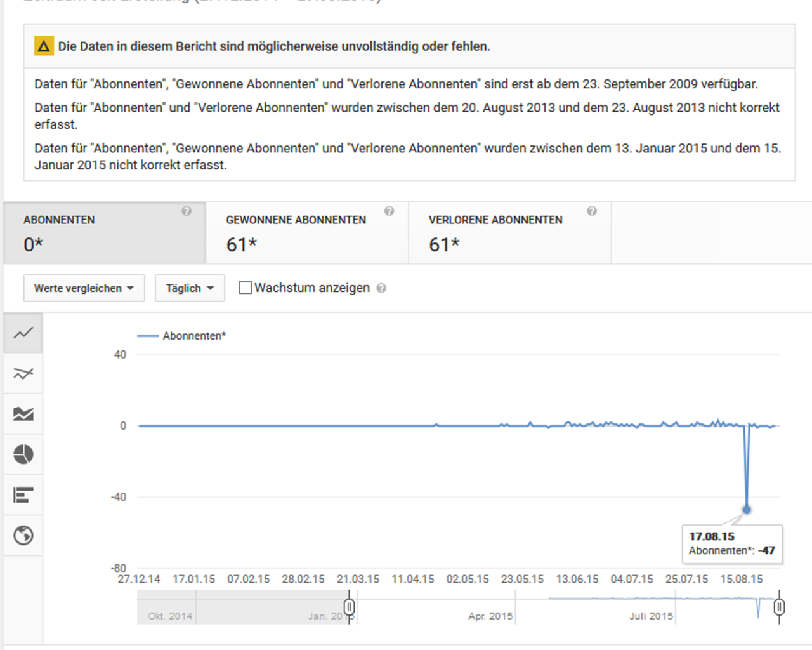Image resolution: width=812 pixels, height=650 pixels.
Task: Select the stacked area chart icon
Action: tap(23, 414)
